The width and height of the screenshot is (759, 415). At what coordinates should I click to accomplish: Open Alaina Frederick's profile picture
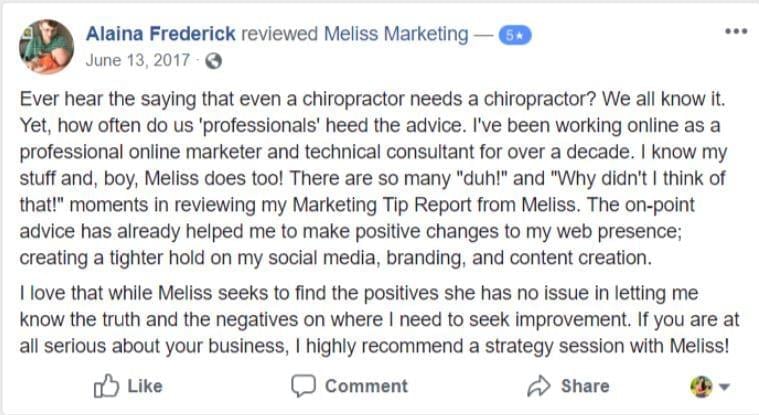point(46,46)
